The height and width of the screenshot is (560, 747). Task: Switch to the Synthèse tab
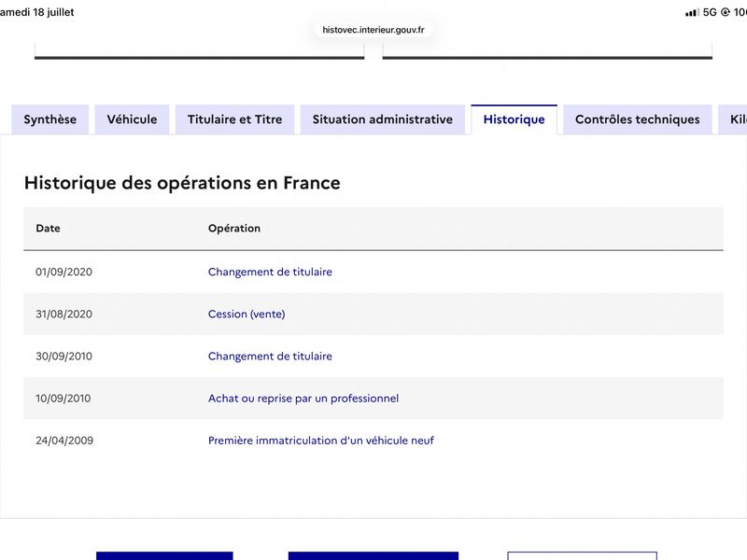tap(50, 119)
